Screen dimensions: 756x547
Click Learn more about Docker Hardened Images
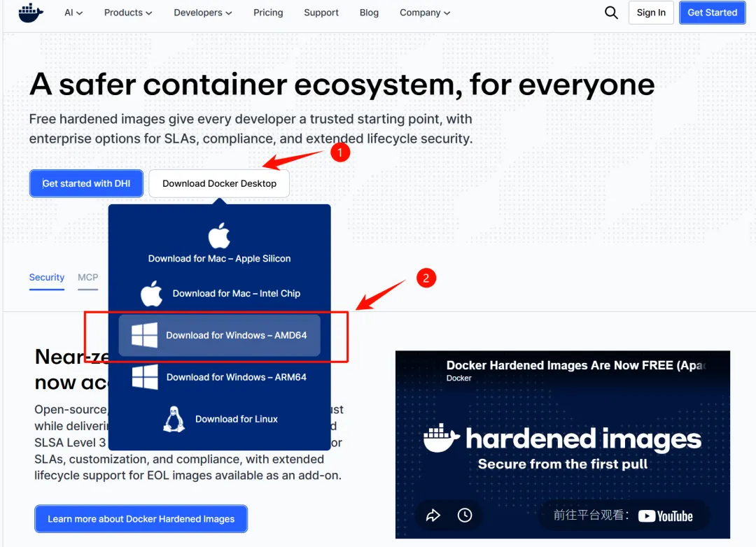click(x=141, y=519)
